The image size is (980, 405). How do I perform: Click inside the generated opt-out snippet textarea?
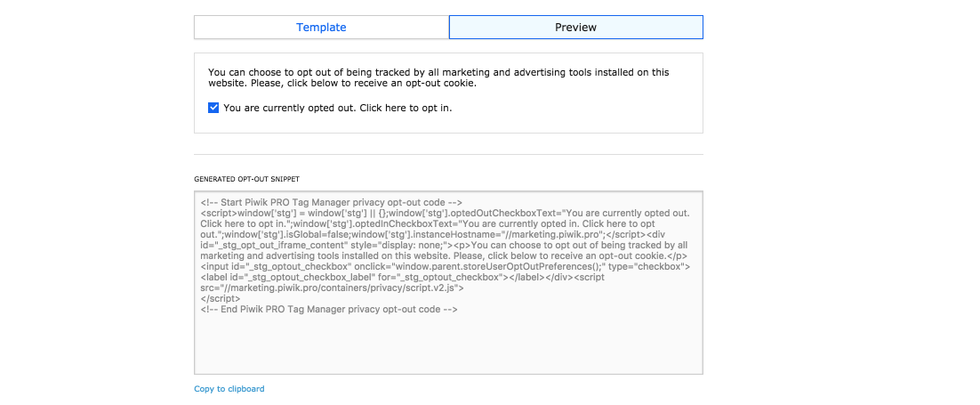point(449,283)
